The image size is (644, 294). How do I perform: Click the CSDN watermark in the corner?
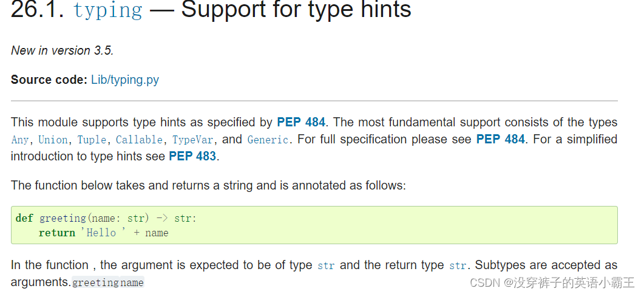(x=552, y=282)
